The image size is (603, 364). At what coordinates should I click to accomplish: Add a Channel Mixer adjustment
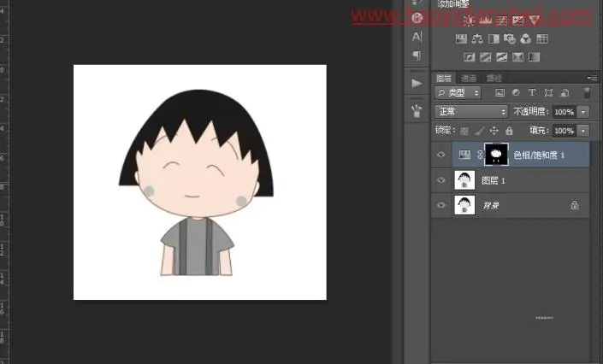(526, 38)
